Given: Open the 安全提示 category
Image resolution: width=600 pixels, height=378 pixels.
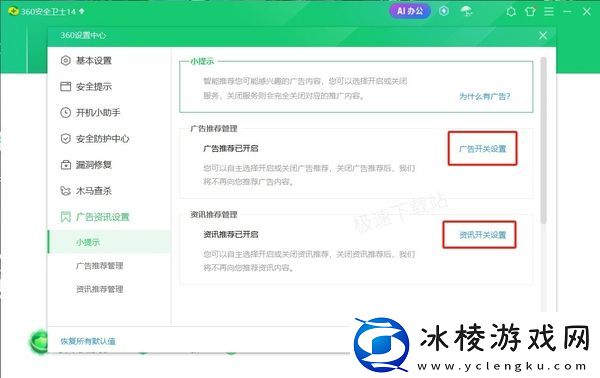Looking at the screenshot, I should [x=94, y=86].
